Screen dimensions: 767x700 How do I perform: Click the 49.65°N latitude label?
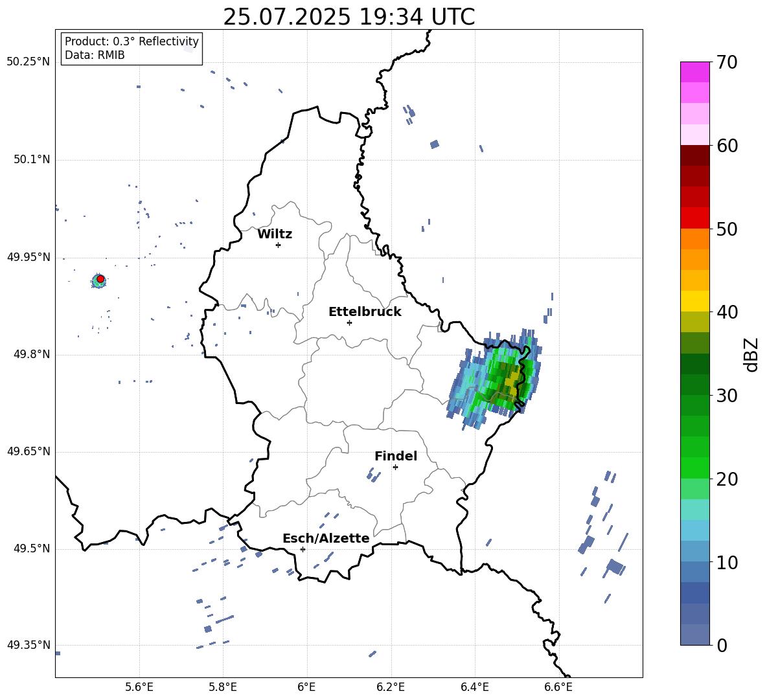click(29, 451)
